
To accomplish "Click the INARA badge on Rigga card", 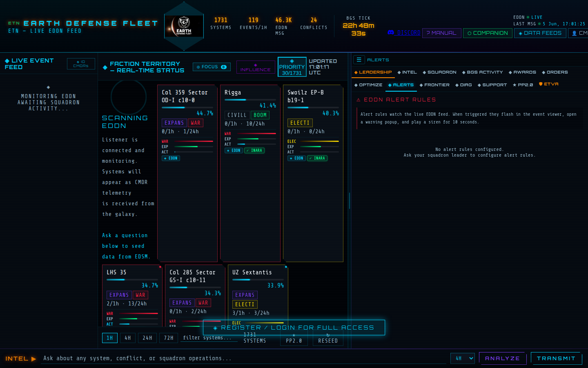I will [x=254, y=150].
